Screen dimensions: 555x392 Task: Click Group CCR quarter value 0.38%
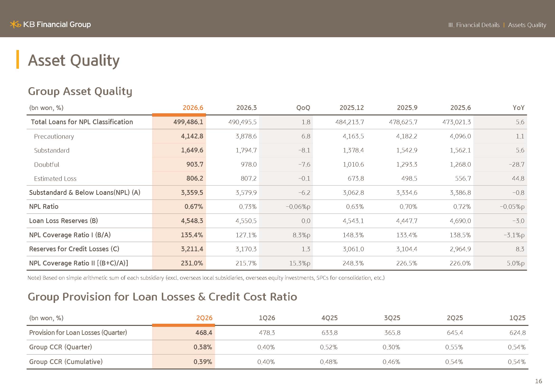(203, 347)
